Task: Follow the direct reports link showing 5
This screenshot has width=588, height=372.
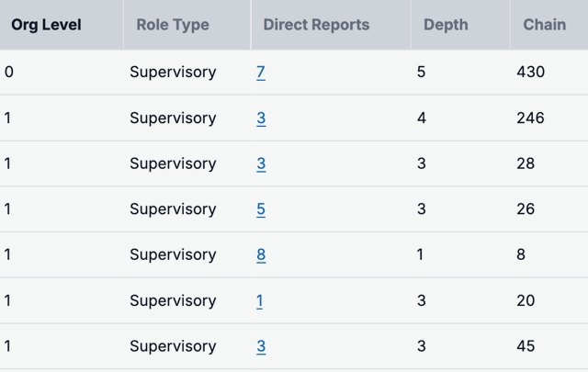Action: click(x=261, y=210)
